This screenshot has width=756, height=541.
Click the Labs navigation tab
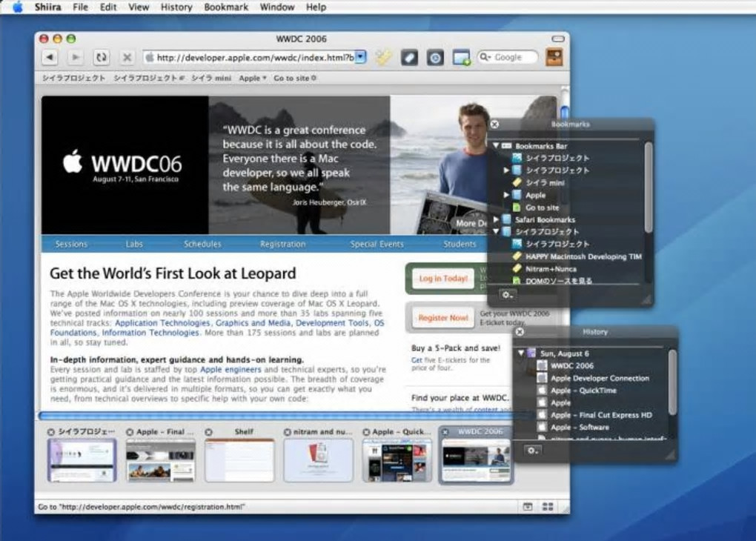[134, 244]
